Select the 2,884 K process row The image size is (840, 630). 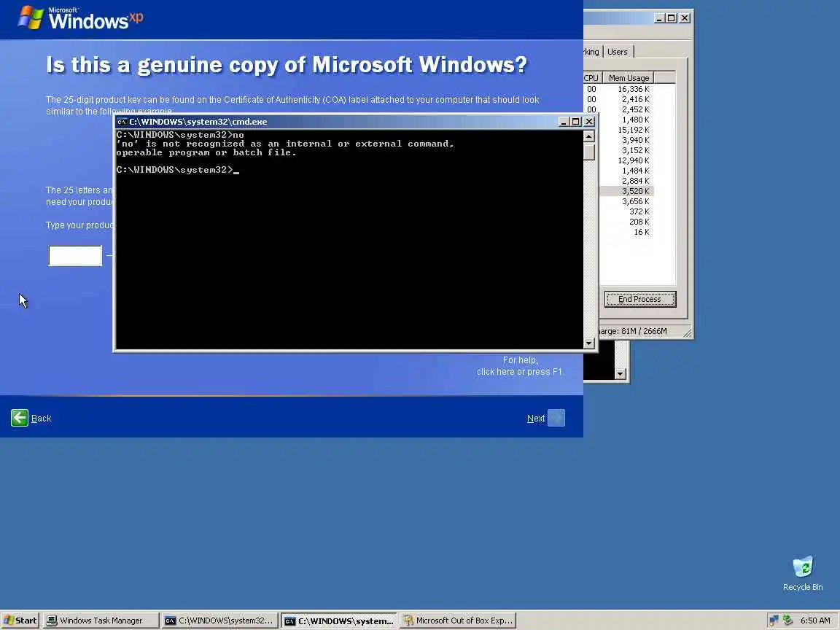(x=626, y=181)
